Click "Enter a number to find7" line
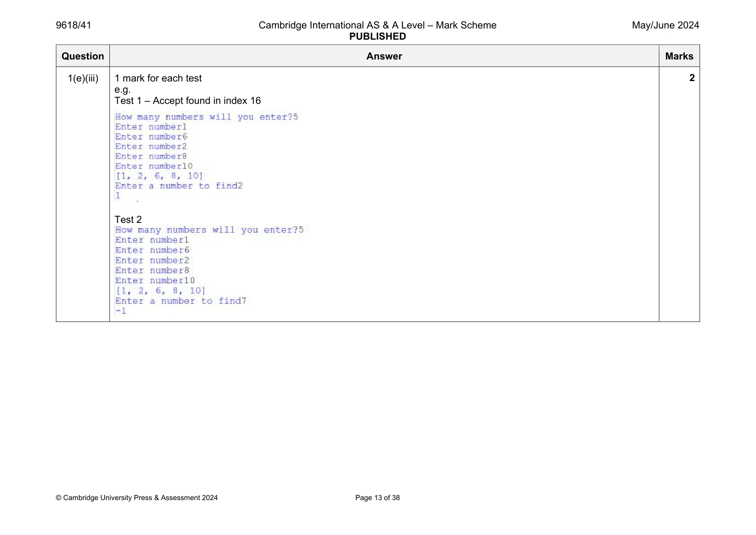Image resolution: width=756 pixels, height=535 pixels. 180,301
